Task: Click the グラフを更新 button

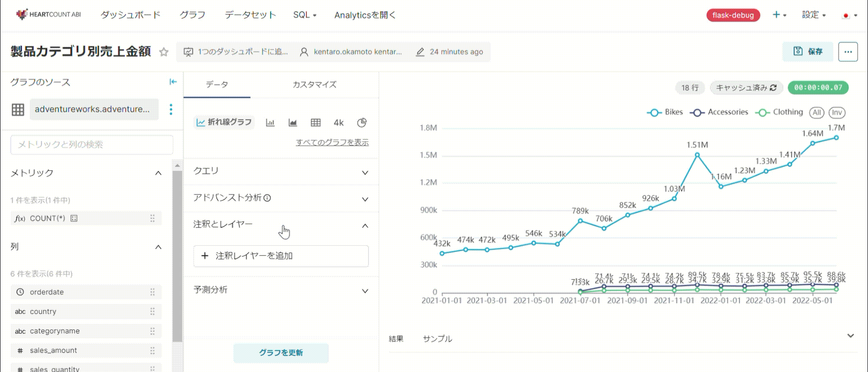Action: coord(281,353)
